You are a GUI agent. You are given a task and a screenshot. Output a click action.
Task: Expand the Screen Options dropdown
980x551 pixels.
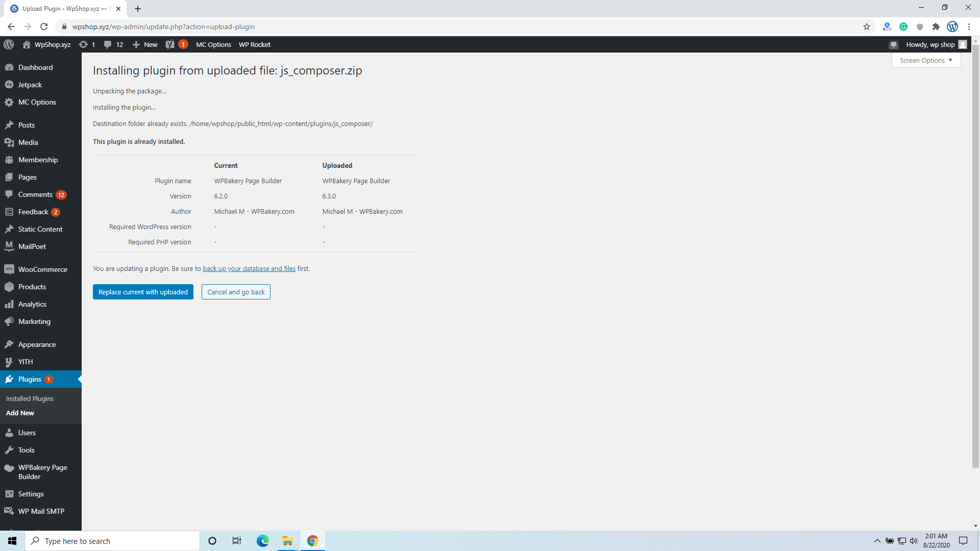pyautogui.click(x=926, y=60)
